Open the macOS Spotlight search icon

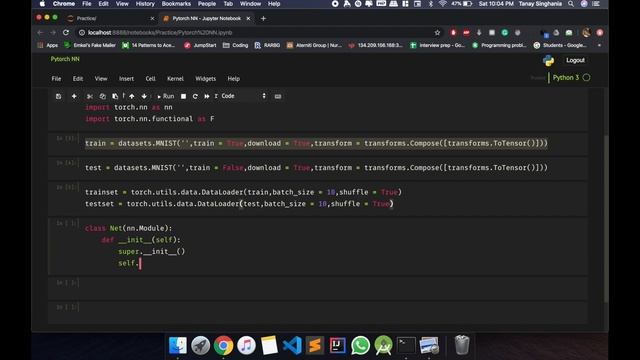(x=571, y=4)
